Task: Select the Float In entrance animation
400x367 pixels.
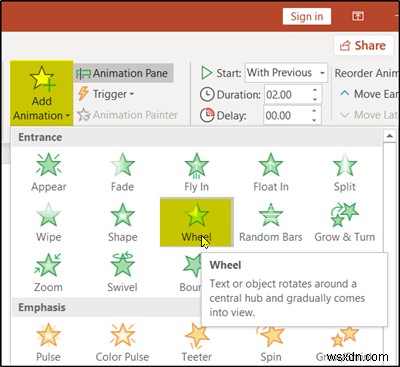Action: pos(271,172)
